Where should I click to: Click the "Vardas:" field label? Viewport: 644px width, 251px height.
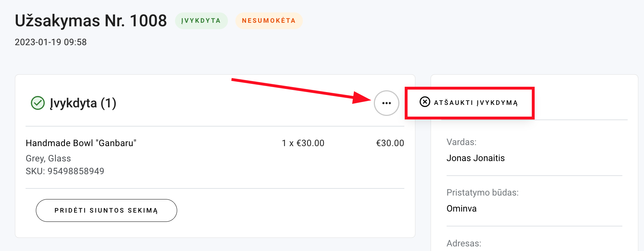[x=461, y=142]
